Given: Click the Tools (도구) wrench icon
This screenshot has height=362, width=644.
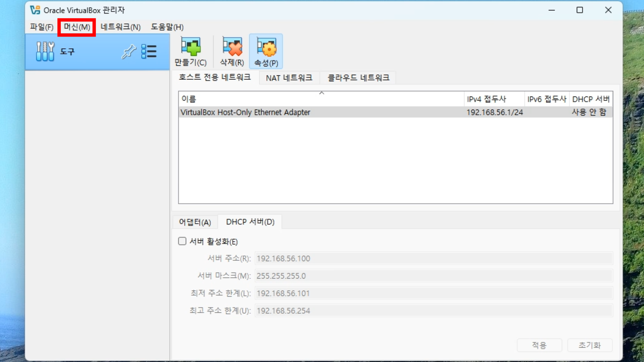Looking at the screenshot, I should point(45,52).
